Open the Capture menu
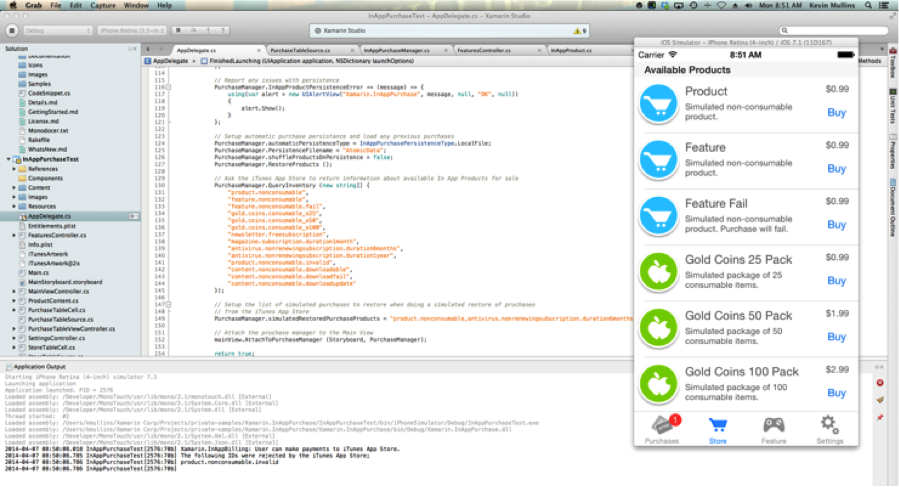This screenshot has width=899, height=487. pyautogui.click(x=103, y=5)
